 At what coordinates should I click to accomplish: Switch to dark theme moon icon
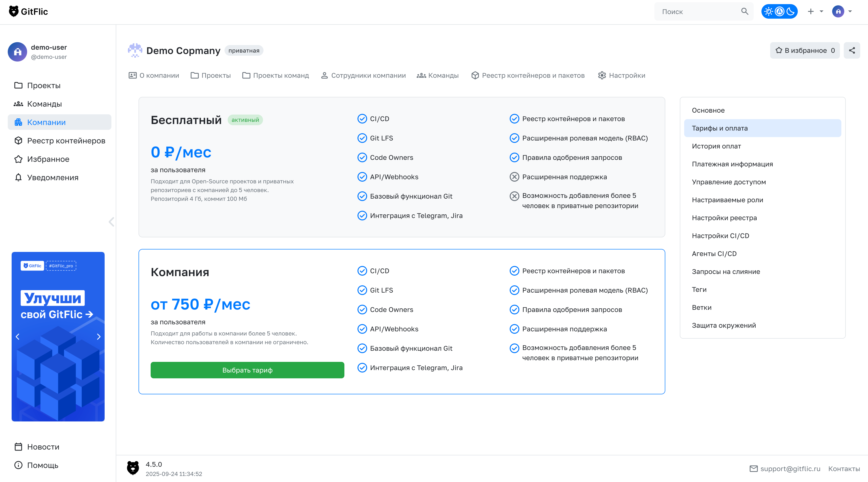coord(790,11)
